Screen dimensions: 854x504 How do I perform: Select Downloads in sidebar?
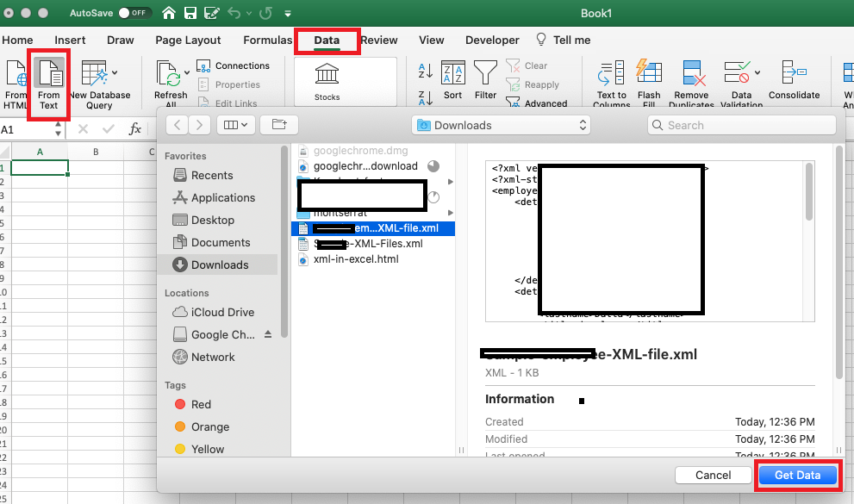click(218, 264)
